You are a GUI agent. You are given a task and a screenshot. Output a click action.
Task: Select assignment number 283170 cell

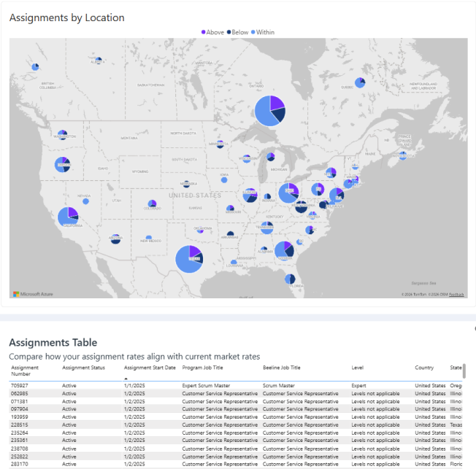[x=20, y=464]
